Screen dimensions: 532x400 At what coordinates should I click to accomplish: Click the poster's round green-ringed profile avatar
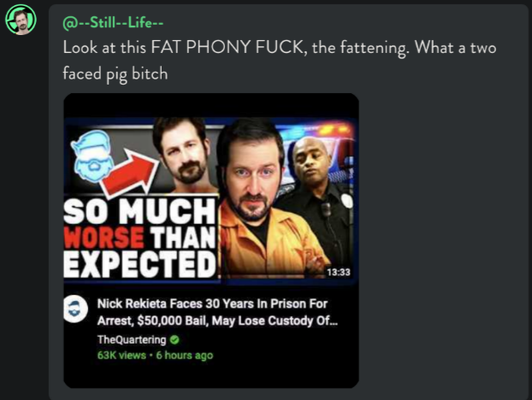[21, 20]
